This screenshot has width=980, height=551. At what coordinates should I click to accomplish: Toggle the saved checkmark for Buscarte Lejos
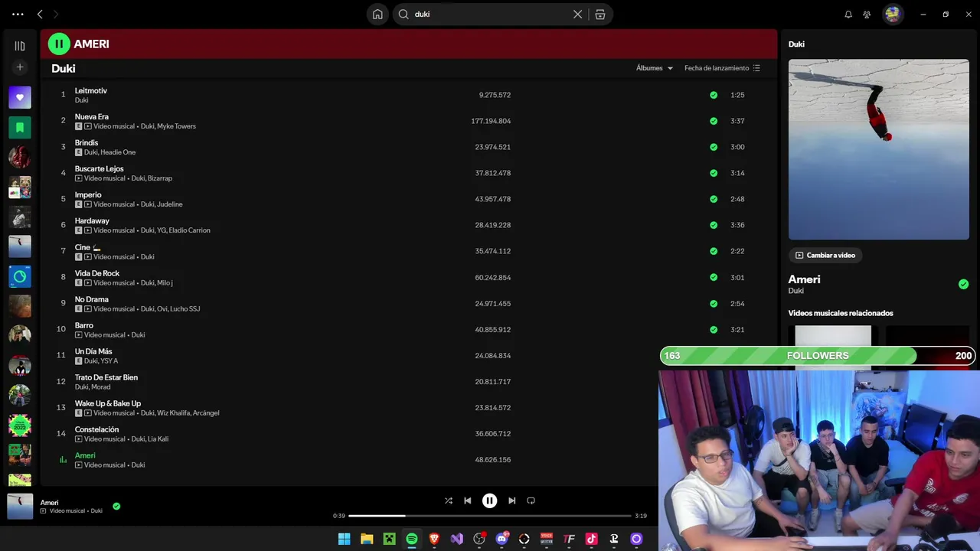pyautogui.click(x=714, y=173)
